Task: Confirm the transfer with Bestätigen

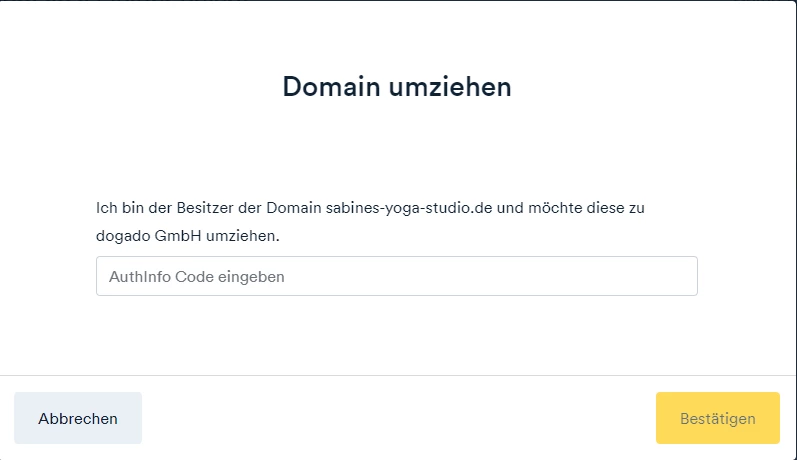Action: click(718, 418)
